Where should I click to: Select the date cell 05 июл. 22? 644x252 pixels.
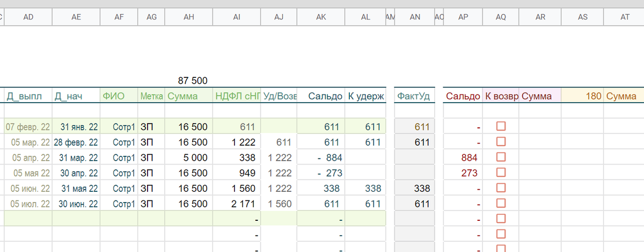(28, 204)
